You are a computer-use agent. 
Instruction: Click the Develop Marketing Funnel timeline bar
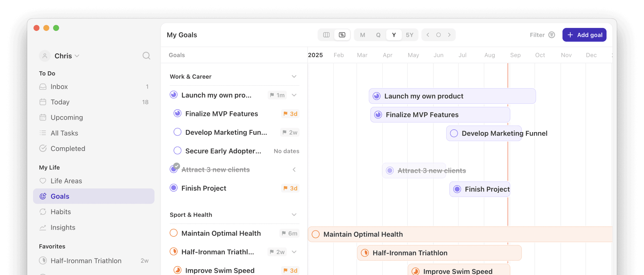click(484, 133)
